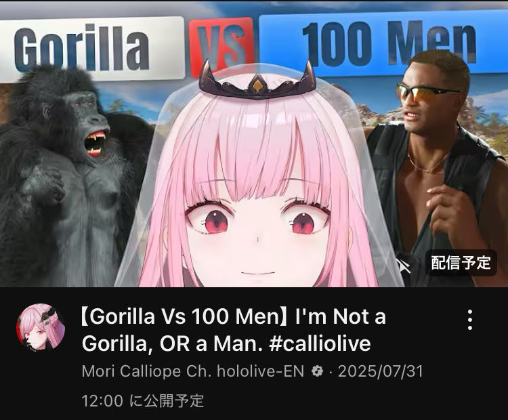Open the three-dot video options menu
The image size is (508, 420).
[470, 320]
